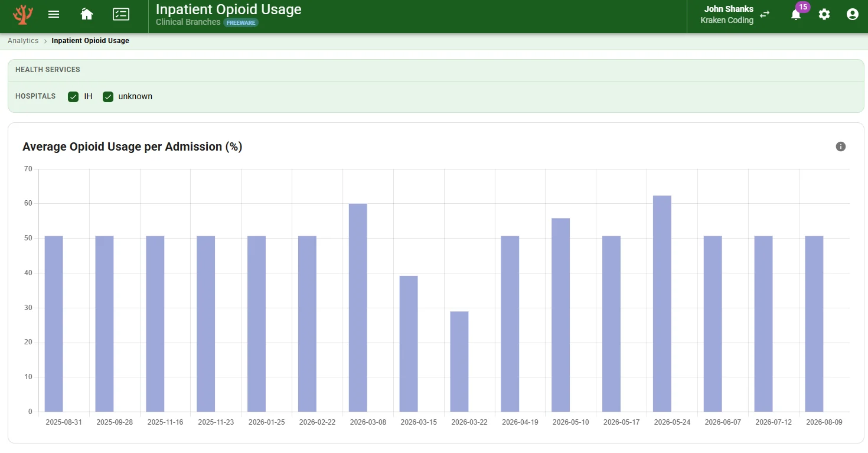Select the 2026-05-24 tallest bar
The height and width of the screenshot is (453, 868).
point(662,304)
